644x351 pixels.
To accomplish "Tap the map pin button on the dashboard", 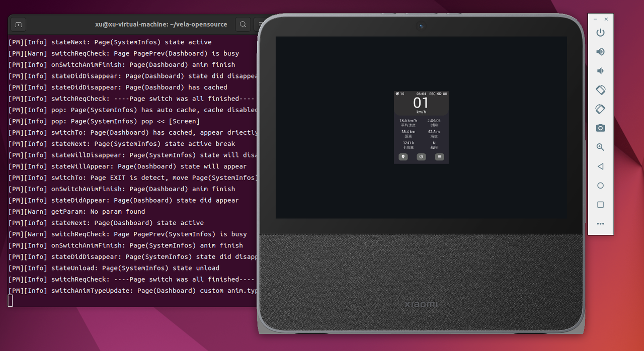I will [403, 157].
